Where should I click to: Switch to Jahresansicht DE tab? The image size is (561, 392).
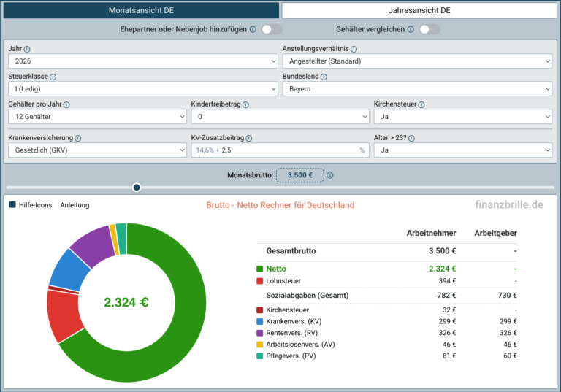point(419,10)
